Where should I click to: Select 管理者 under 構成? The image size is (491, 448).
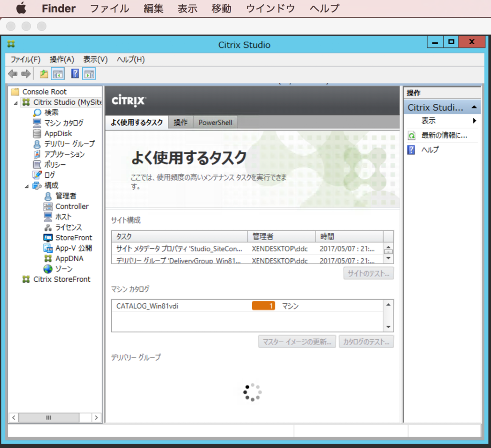(66, 196)
